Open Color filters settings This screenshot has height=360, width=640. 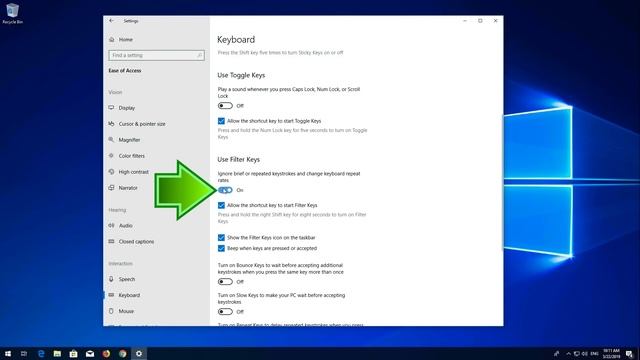coord(127,156)
